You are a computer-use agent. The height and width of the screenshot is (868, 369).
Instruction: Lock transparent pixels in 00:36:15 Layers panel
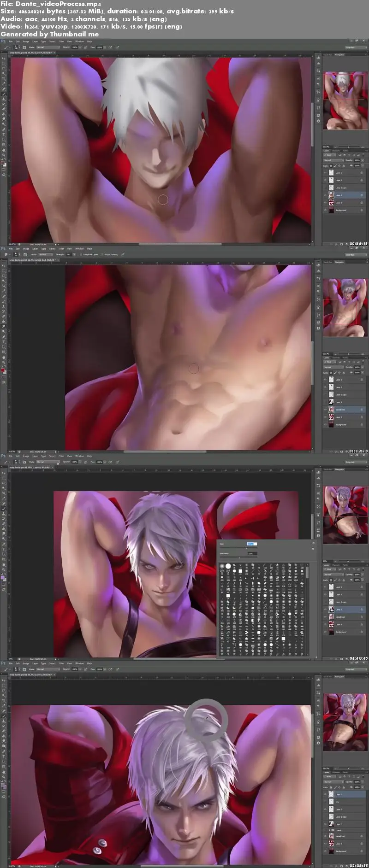point(331,166)
